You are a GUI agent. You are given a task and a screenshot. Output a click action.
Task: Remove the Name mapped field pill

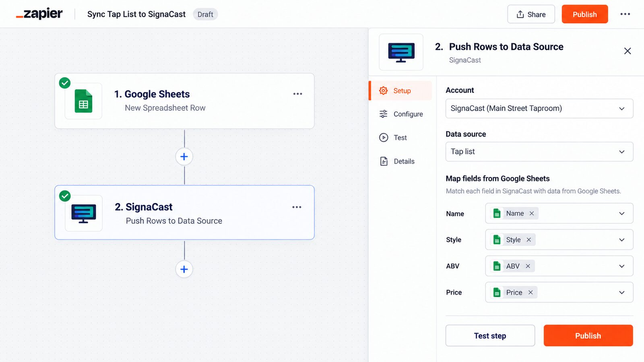[532, 214]
